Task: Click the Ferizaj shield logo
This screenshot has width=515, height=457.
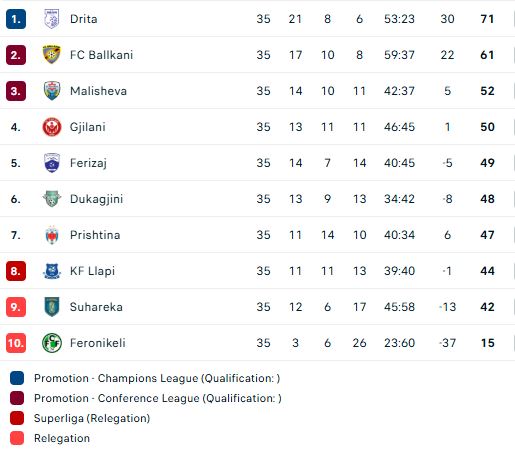Action: (x=52, y=163)
